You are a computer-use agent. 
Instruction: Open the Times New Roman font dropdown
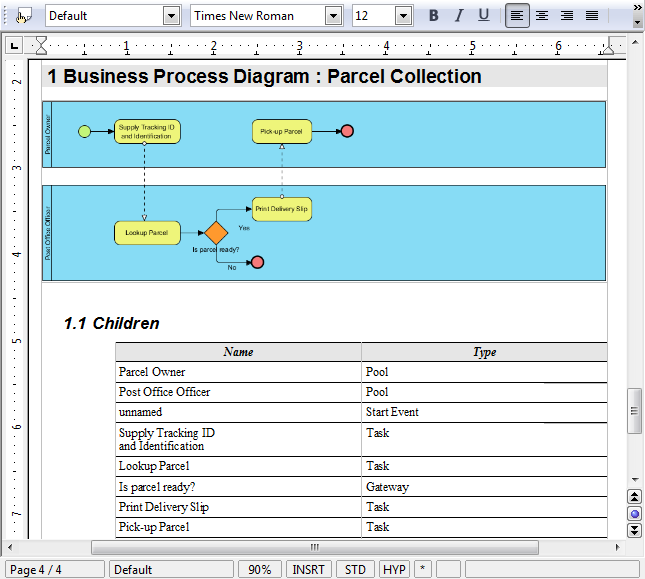coord(333,16)
